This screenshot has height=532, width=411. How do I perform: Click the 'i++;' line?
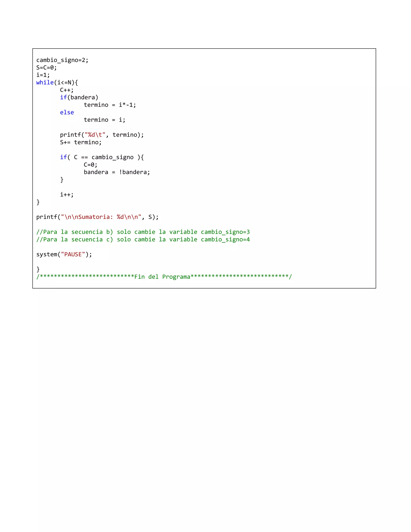click(67, 195)
